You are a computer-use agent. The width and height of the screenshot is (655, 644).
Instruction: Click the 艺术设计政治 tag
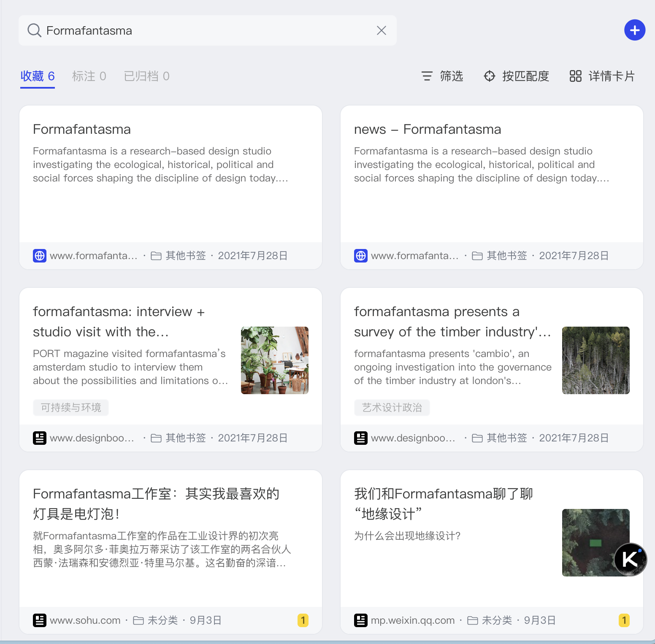[x=392, y=407]
